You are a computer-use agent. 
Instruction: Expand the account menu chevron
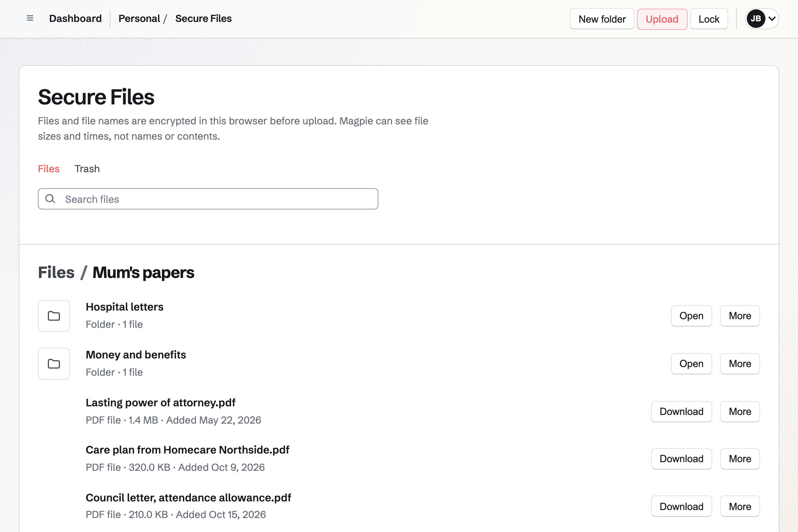(x=772, y=19)
